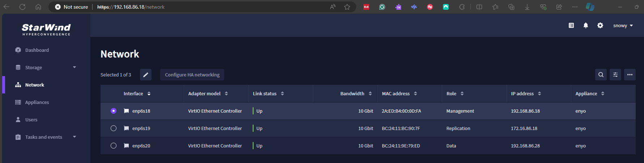Image resolution: width=644 pixels, height=163 pixels.
Task: Click MAC address BC:24:11:9E:79:ED
Action: (401, 146)
